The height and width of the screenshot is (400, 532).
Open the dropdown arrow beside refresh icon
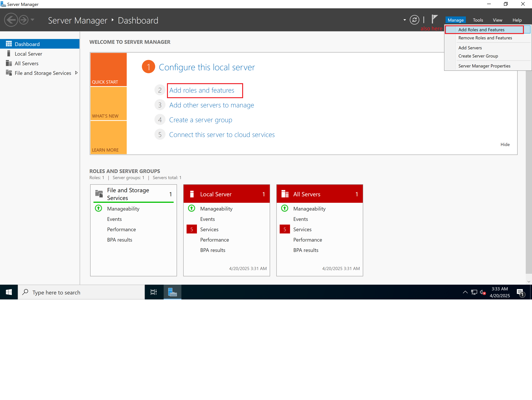pos(405,20)
